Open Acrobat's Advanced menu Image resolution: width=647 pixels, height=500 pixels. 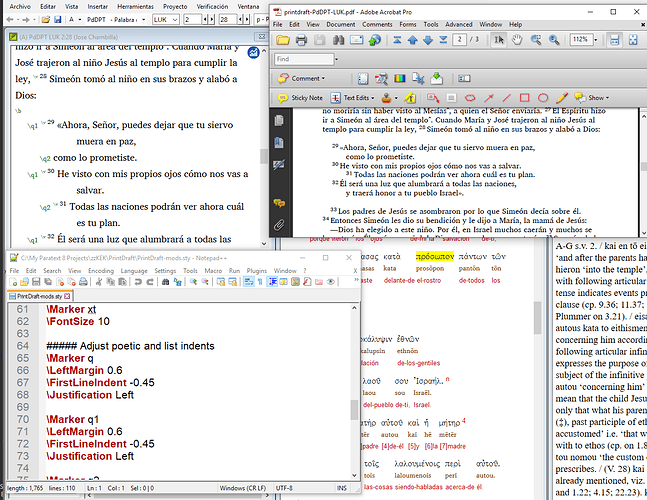[458, 24]
